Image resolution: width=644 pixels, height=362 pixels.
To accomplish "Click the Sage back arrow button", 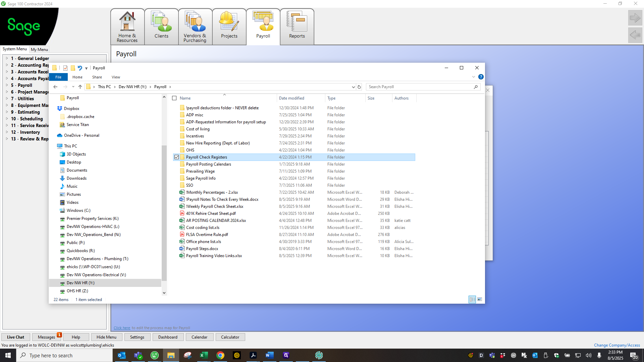I will (x=635, y=35).
